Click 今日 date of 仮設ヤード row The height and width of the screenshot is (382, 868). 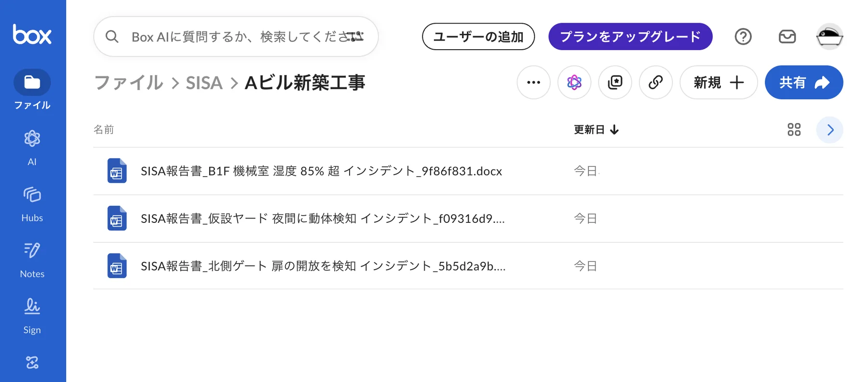[x=585, y=218]
